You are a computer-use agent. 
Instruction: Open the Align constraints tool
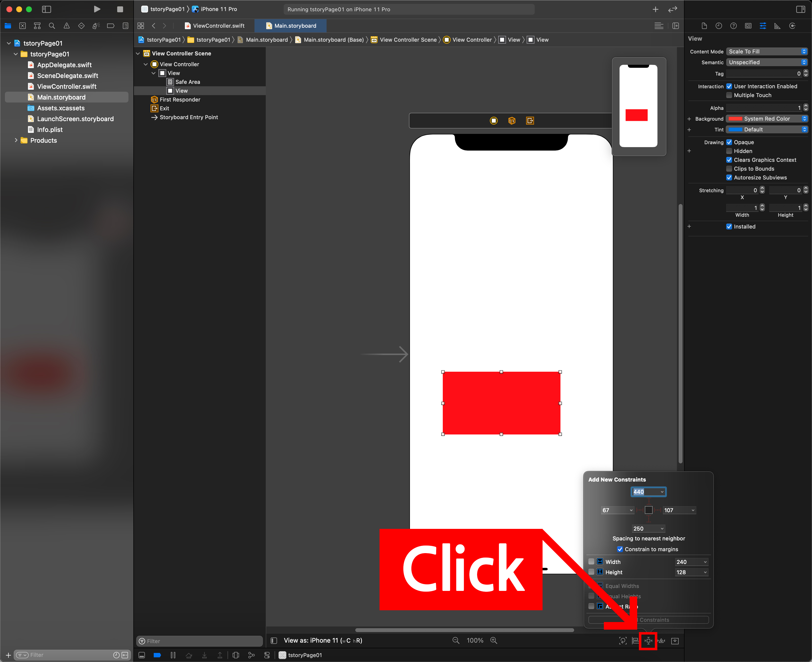[x=635, y=641]
